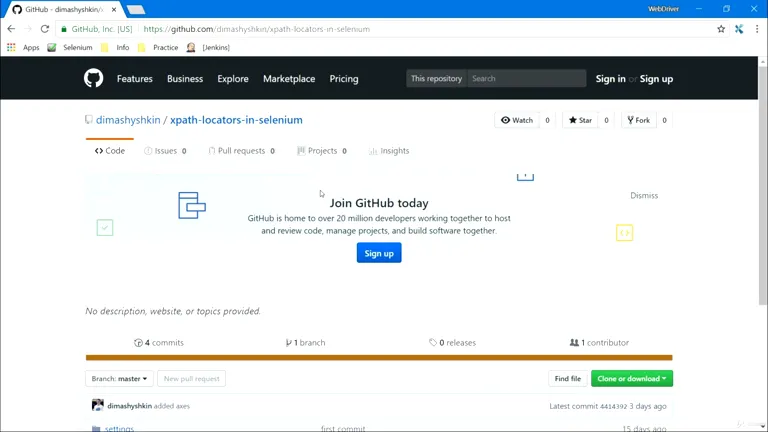Open Features in GitHub header

pos(135,79)
